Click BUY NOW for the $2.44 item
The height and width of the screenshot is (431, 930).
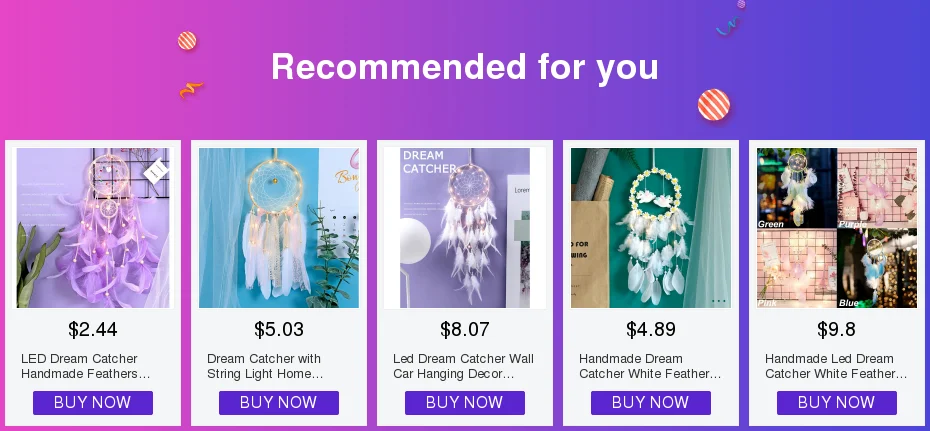tap(93, 403)
